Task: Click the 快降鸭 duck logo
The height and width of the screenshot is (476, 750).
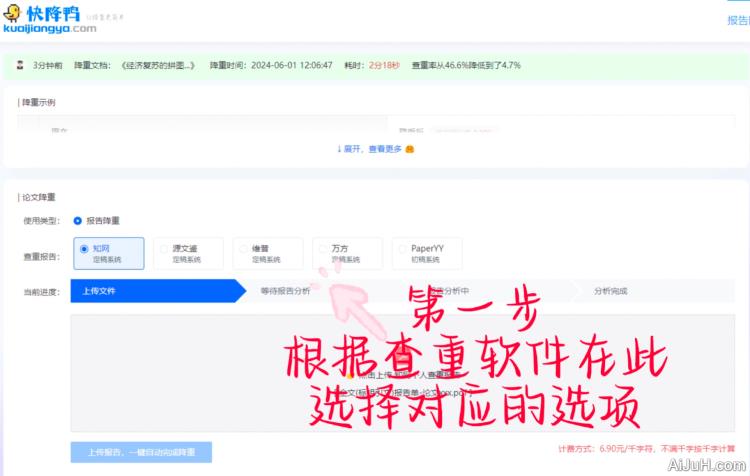Action: [12, 13]
